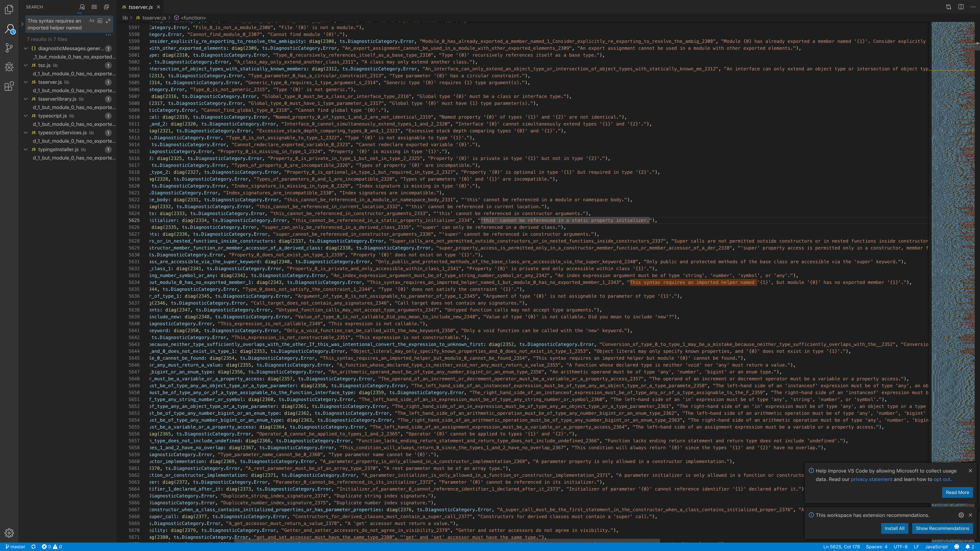
Task: Open the Manage settings gear
Action: click(x=9, y=533)
